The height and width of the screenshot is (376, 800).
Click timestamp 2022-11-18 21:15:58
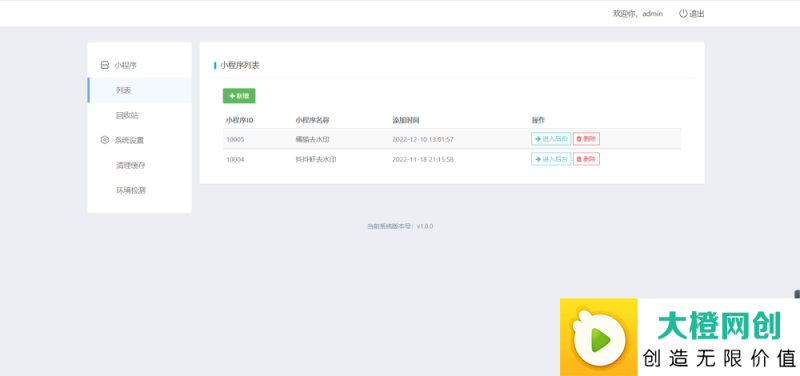click(x=423, y=159)
